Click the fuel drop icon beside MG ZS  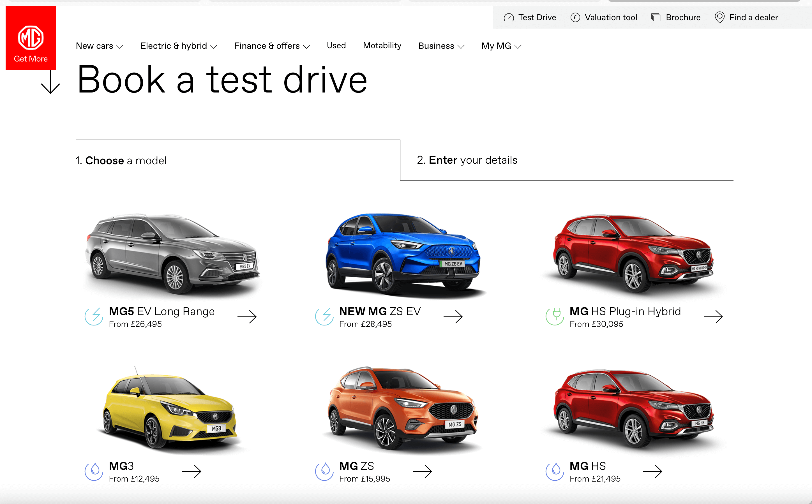click(x=324, y=471)
